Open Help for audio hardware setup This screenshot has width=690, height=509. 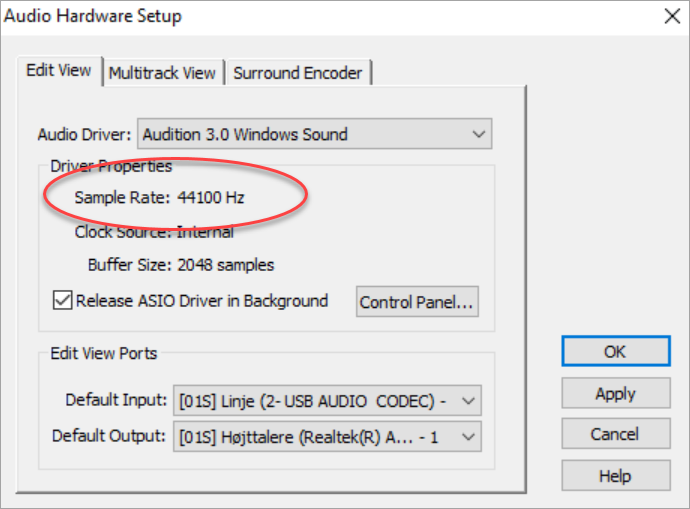click(615, 476)
